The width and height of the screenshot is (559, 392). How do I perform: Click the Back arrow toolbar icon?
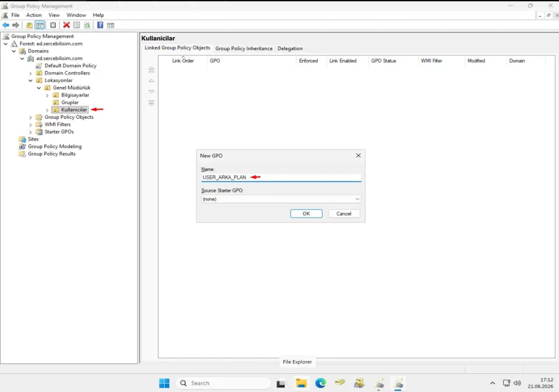[x=6, y=25]
